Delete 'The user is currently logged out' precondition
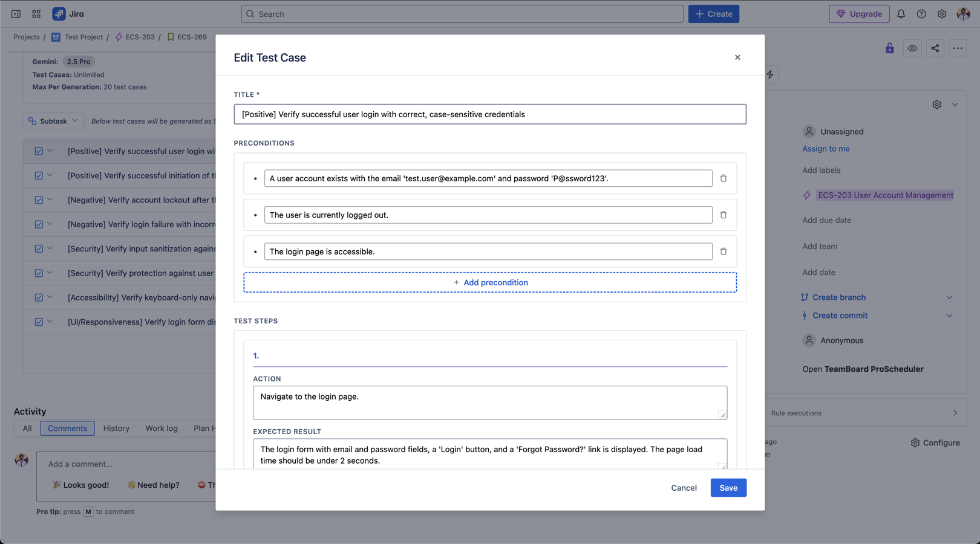This screenshot has width=980, height=544. pyautogui.click(x=723, y=215)
